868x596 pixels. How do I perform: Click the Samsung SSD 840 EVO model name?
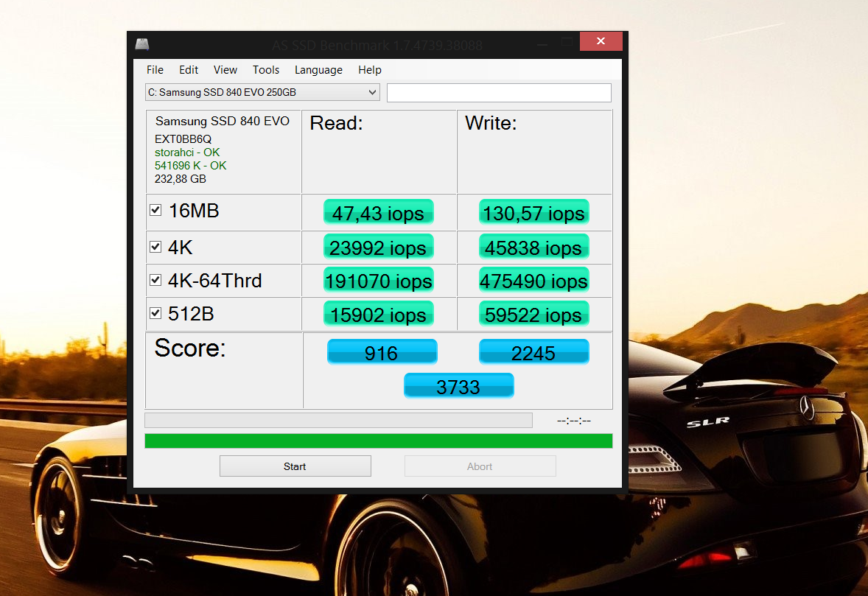click(222, 122)
